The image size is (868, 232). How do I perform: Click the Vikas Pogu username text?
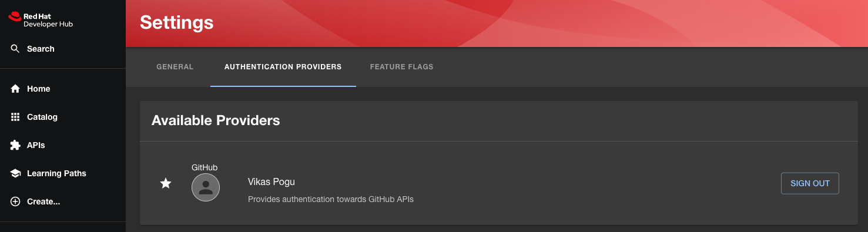(x=272, y=181)
